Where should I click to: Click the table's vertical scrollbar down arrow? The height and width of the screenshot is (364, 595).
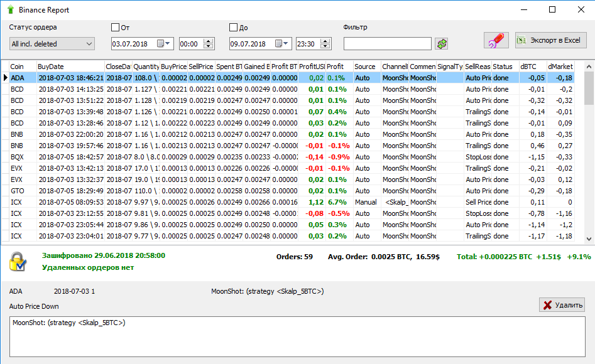tap(589, 239)
